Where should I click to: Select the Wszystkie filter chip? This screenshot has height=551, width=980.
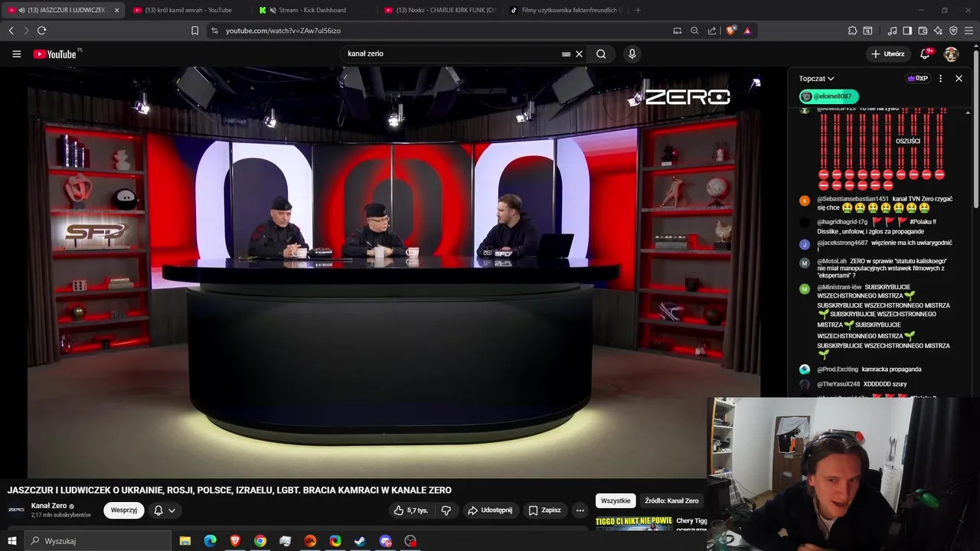(x=616, y=500)
